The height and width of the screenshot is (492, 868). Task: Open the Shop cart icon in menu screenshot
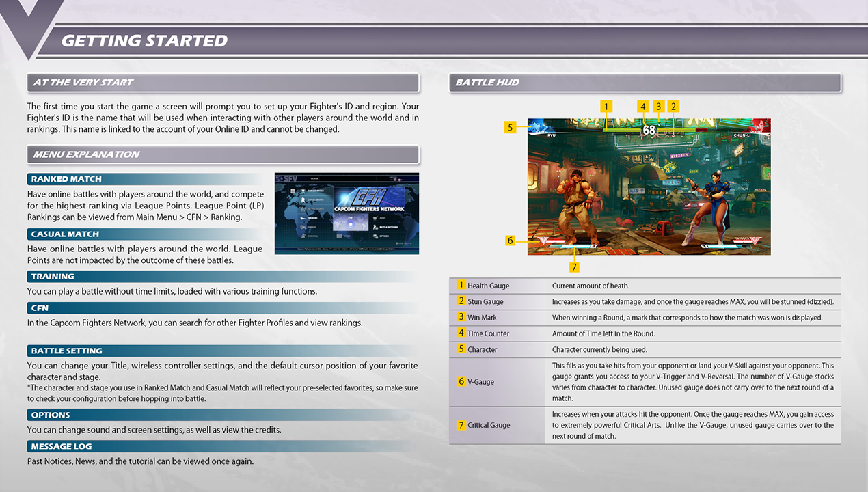tap(375, 218)
